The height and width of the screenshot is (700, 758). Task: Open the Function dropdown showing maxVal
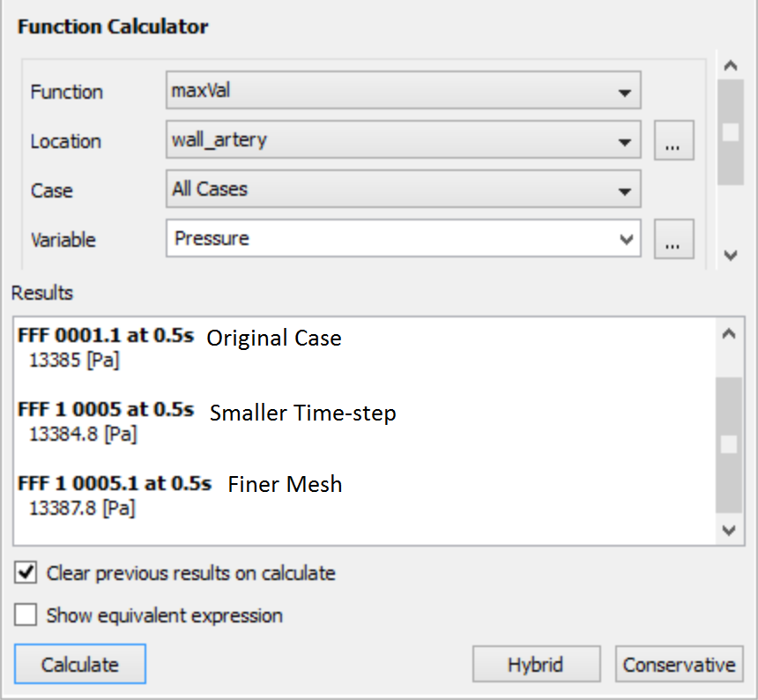tap(403, 91)
